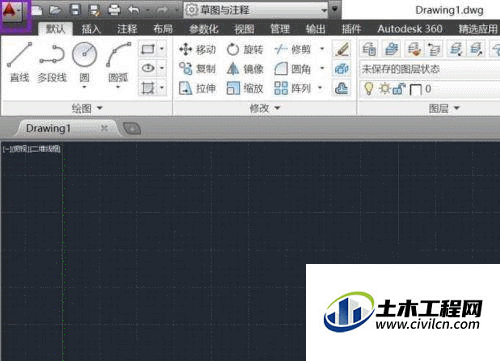Expand the 修改 panel title
This screenshot has width=500, height=361.
pos(265,108)
